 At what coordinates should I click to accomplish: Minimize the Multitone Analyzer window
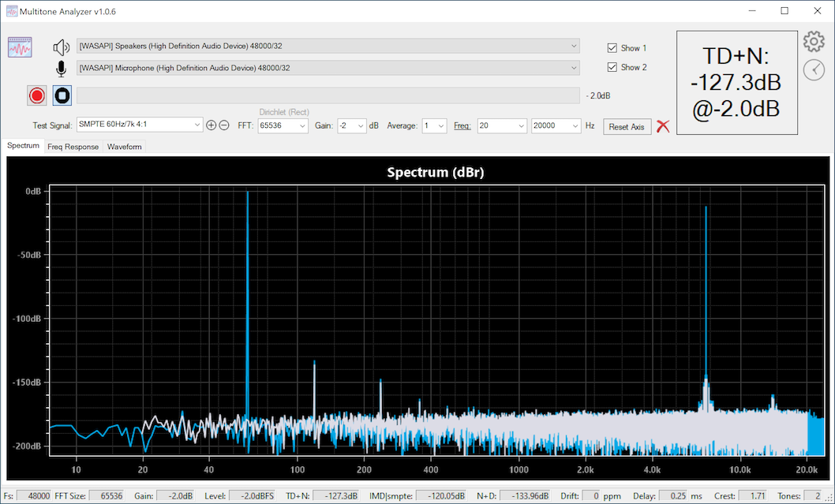point(752,11)
